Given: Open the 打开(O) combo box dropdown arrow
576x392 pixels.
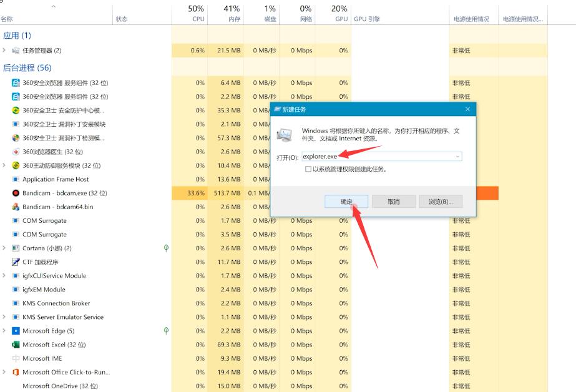Looking at the screenshot, I should [x=457, y=157].
